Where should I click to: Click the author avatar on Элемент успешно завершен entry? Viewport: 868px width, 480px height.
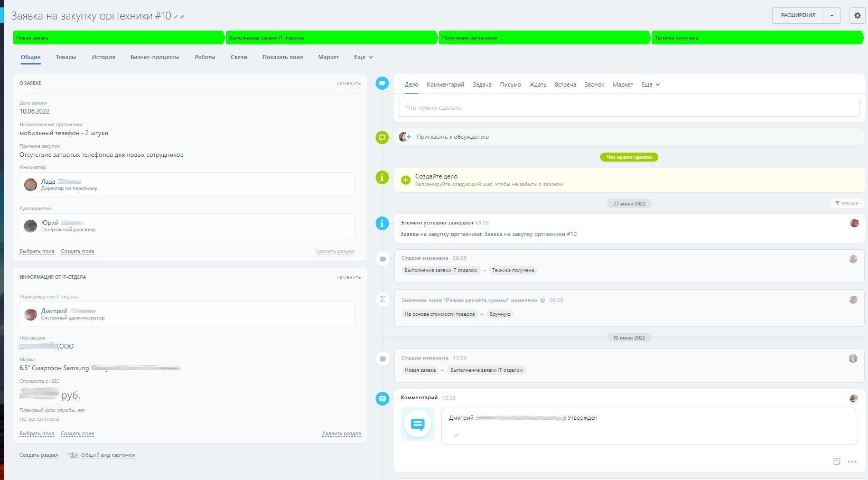(x=854, y=223)
